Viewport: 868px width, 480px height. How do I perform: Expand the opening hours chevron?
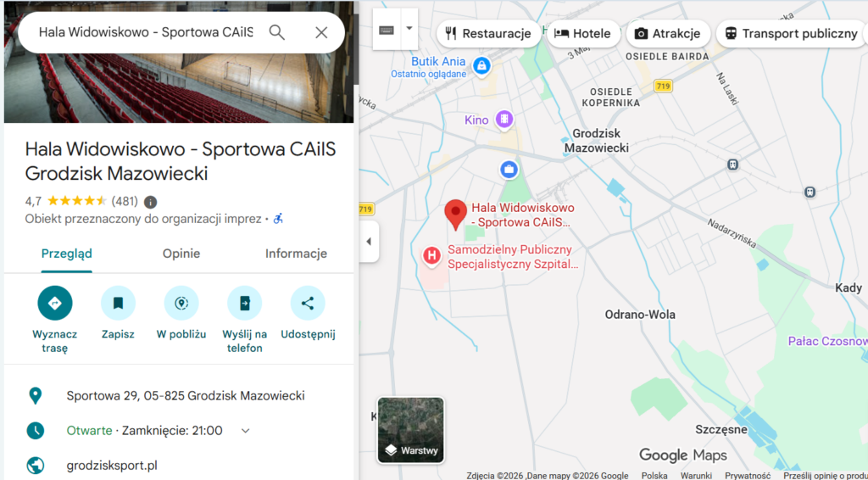coord(245,431)
